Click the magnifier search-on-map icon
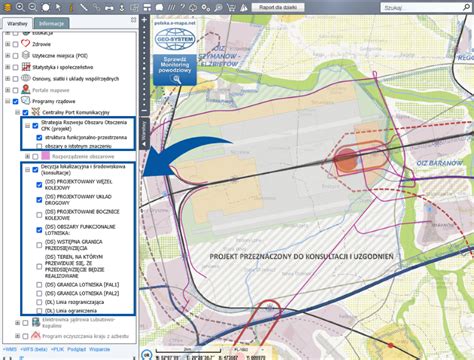Viewport: 474px width, 360px height. [x=218, y=7]
